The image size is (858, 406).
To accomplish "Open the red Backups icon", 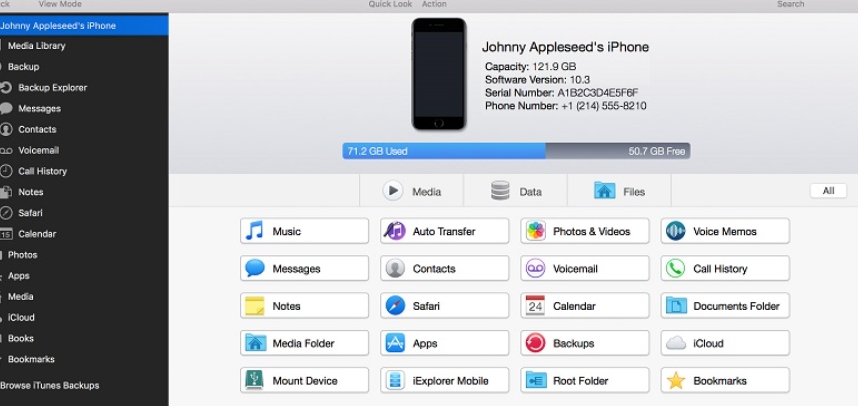I will [535, 343].
